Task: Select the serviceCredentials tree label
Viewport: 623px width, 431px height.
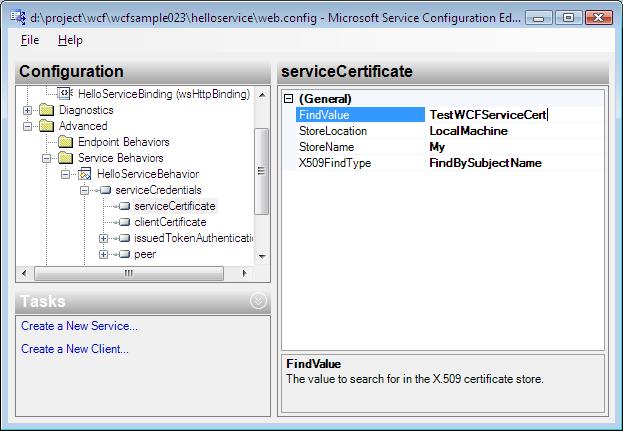Action: tap(158, 190)
